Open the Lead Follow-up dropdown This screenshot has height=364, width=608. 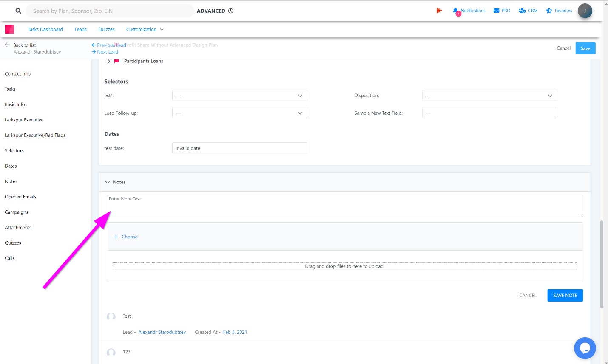tap(239, 113)
